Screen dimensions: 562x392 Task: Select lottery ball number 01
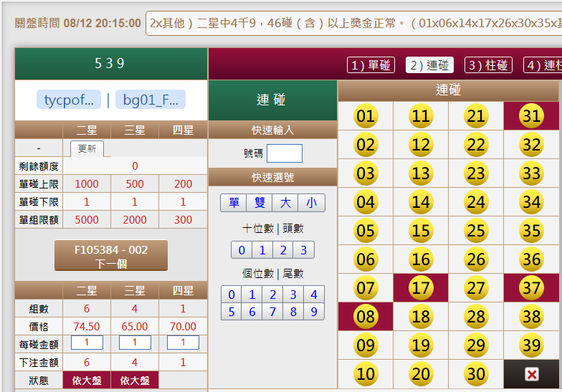pyautogui.click(x=366, y=116)
